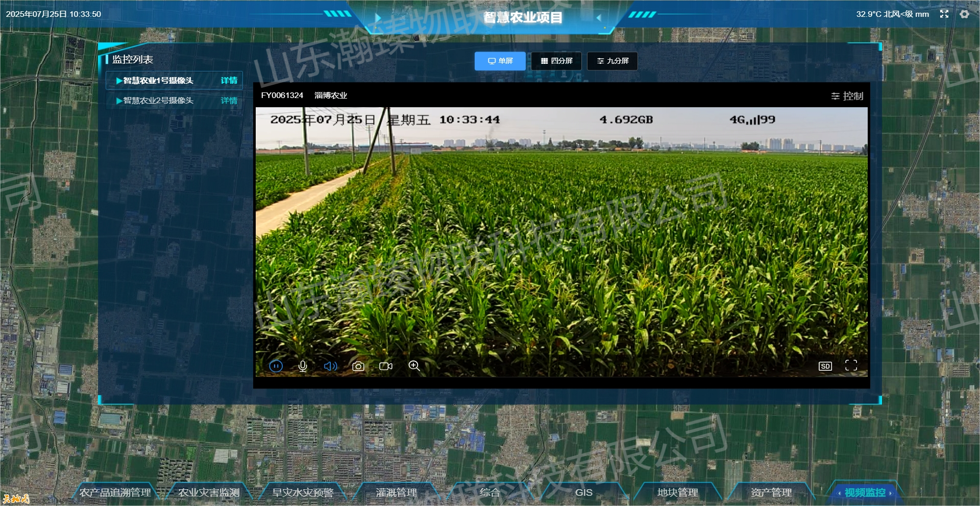This screenshot has height=506, width=980.
Task: Open the 控制 control panel
Action: click(847, 96)
